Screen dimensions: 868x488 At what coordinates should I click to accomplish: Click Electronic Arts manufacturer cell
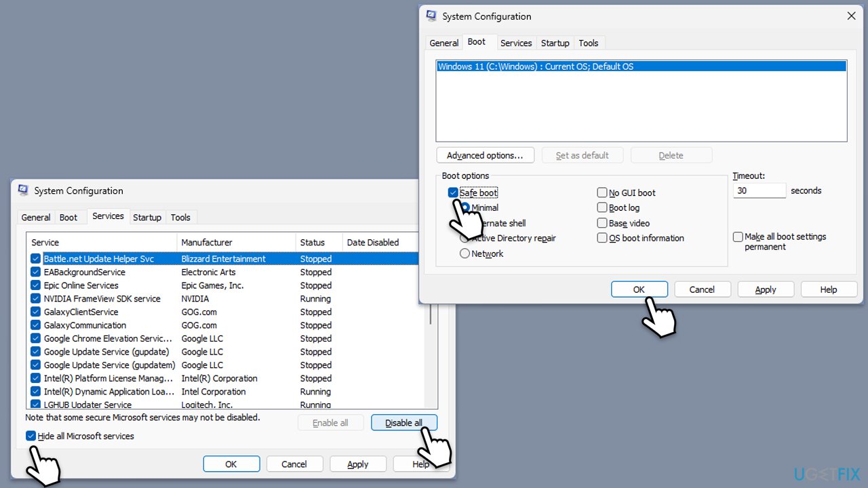[x=208, y=272]
